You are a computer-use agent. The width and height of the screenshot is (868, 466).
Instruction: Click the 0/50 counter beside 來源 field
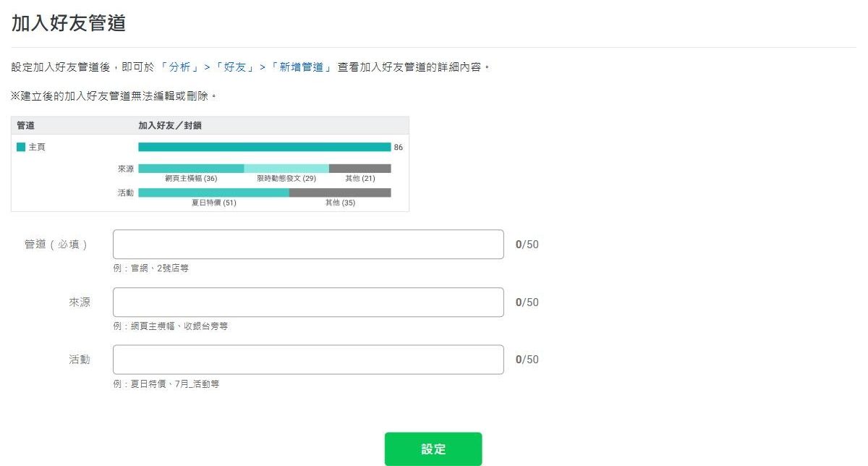527,302
